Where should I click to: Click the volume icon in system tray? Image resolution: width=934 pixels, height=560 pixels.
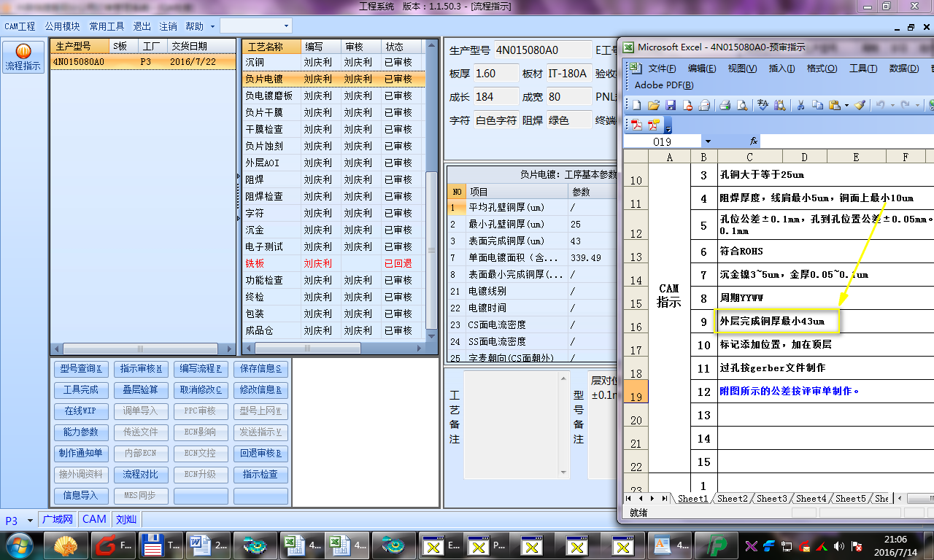coord(838,545)
